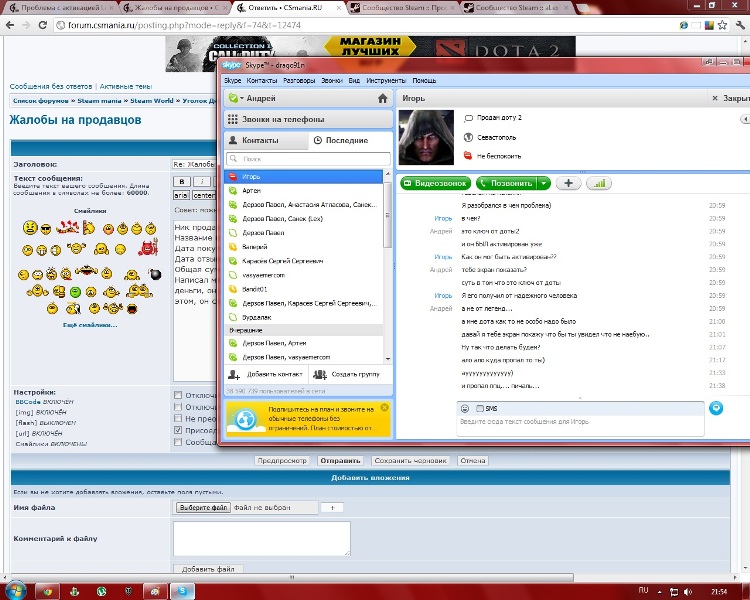
Task: Click the green Позвонить call button
Action: tap(507, 183)
